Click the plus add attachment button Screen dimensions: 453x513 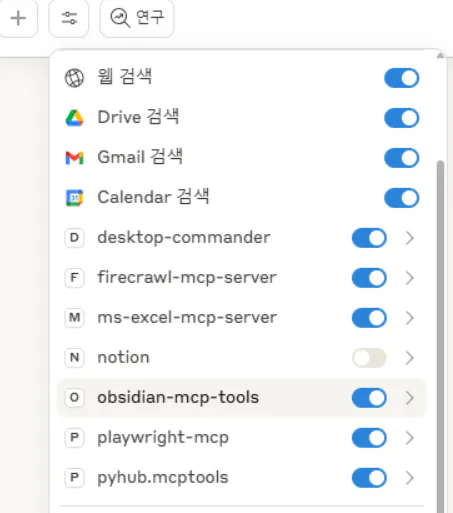[18, 18]
